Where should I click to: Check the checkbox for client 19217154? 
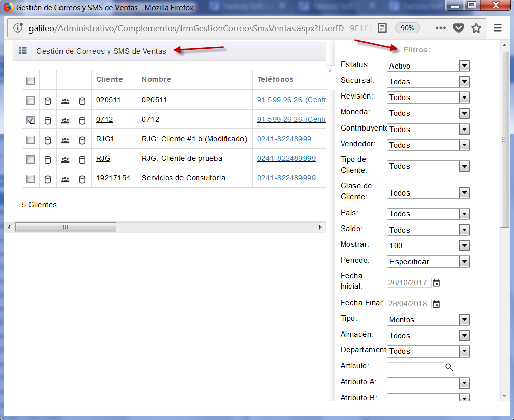tap(31, 178)
